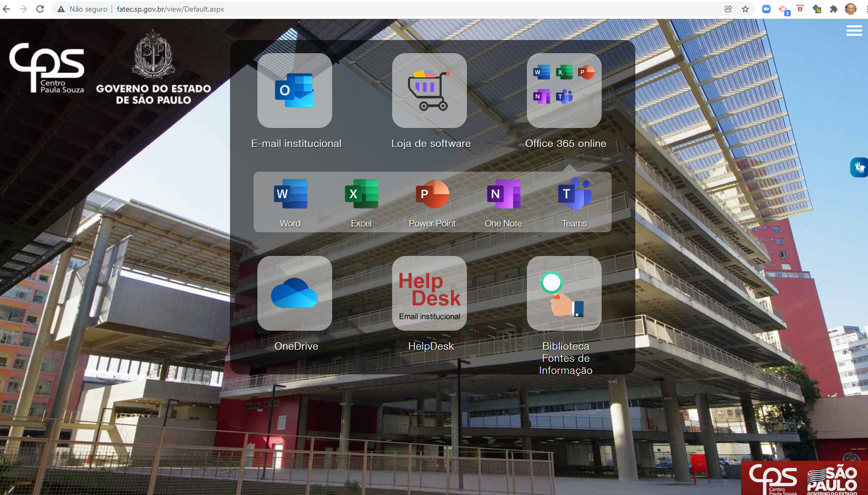Click the Governo do Estado de São Paulo crest
The height and width of the screenshot is (495, 868).
(153, 67)
